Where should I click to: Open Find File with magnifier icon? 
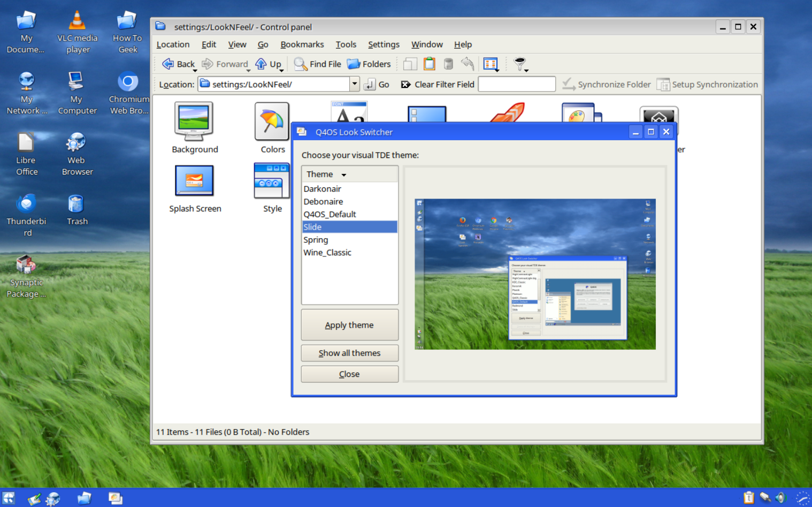(x=317, y=64)
